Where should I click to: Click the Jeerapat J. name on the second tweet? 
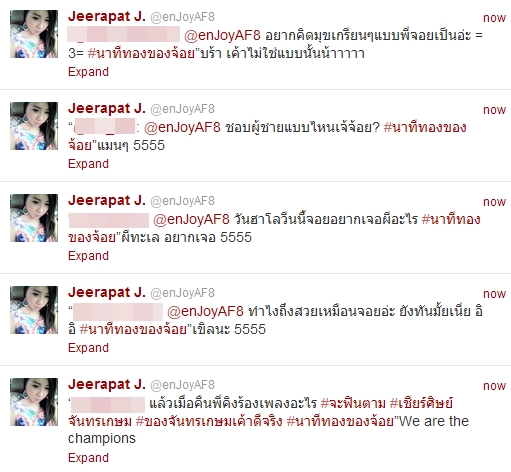107,108
